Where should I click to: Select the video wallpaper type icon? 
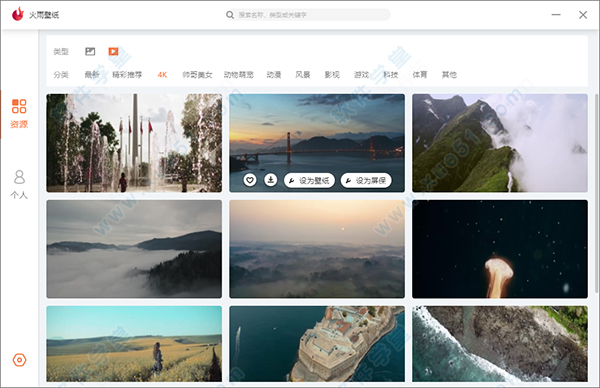113,51
